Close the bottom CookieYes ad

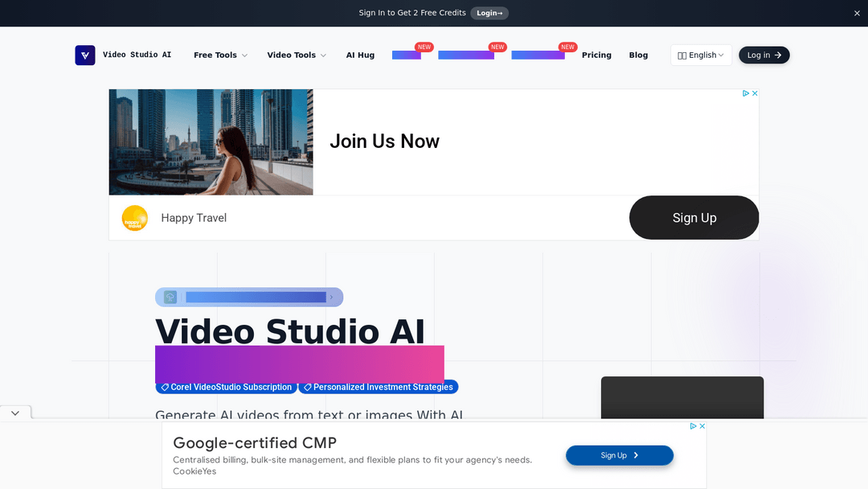point(702,426)
